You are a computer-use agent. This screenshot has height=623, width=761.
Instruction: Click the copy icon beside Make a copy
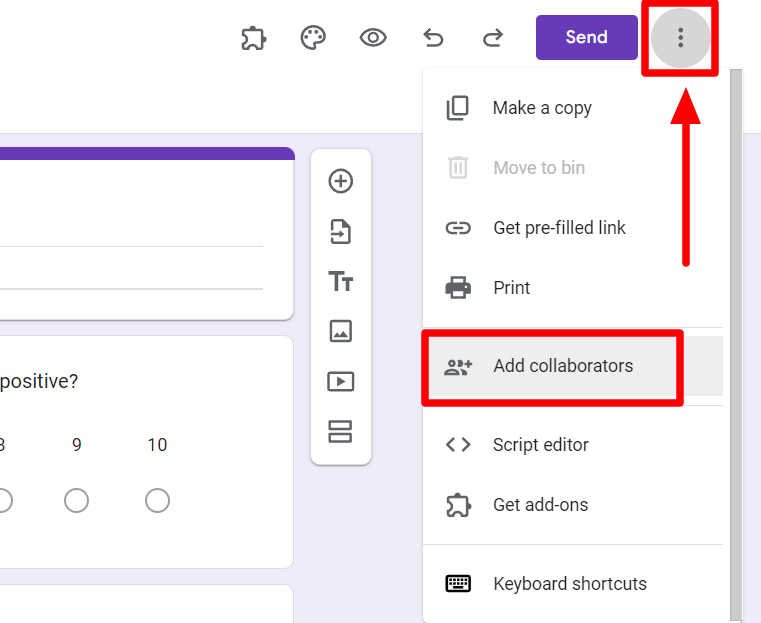[x=458, y=108]
